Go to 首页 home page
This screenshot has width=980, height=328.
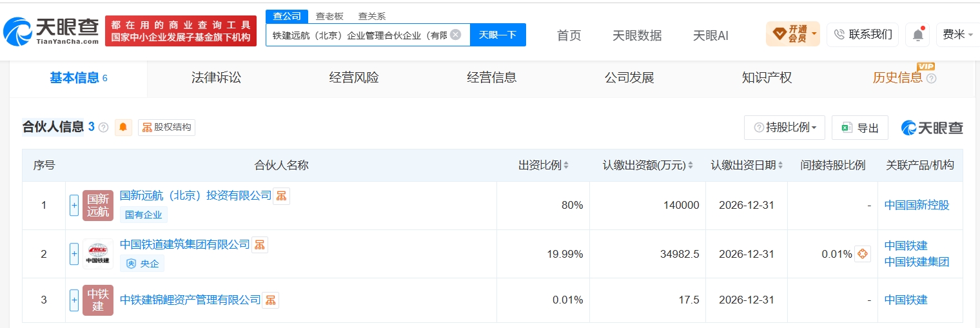coord(569,35)
